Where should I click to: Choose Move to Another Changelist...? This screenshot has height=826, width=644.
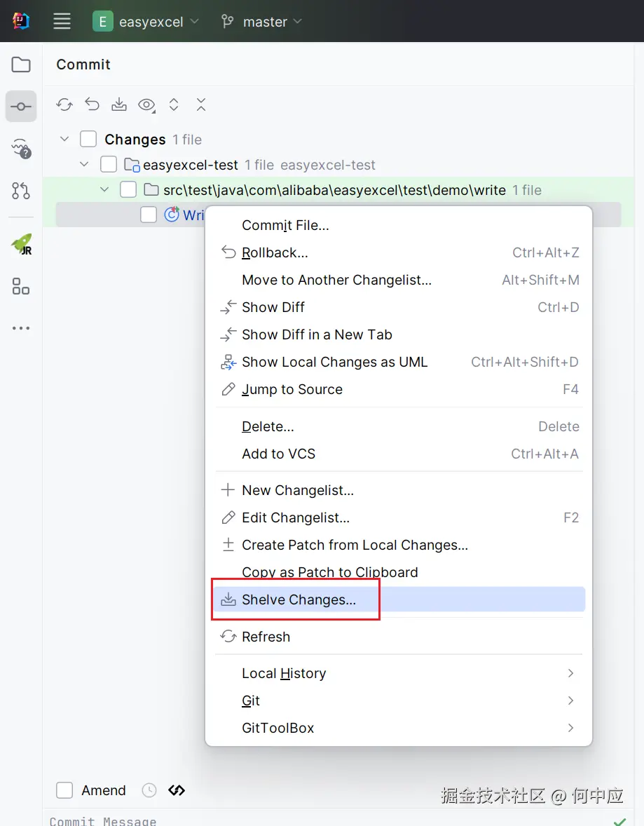click(399, 280)
